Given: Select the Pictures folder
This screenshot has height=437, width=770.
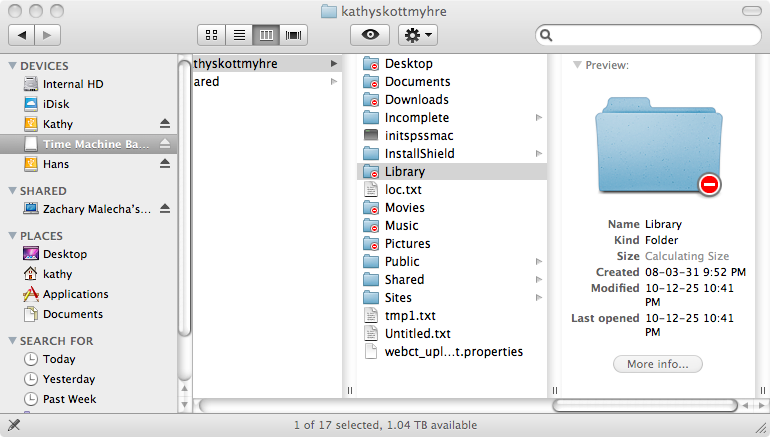Looking at the screenshot, I should pos(452,244).
